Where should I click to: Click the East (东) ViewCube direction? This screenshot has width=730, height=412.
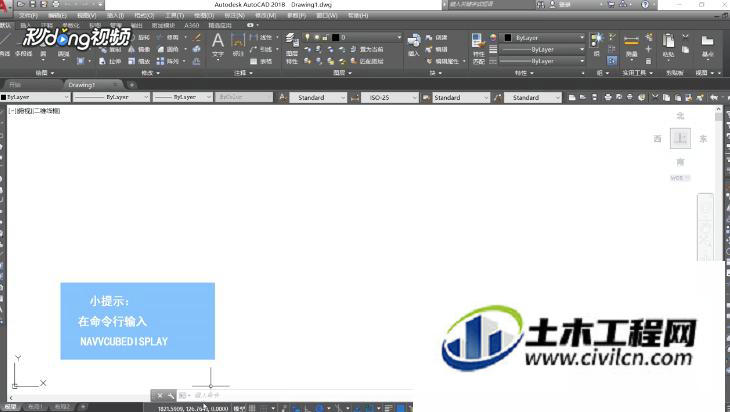[703, 139]
